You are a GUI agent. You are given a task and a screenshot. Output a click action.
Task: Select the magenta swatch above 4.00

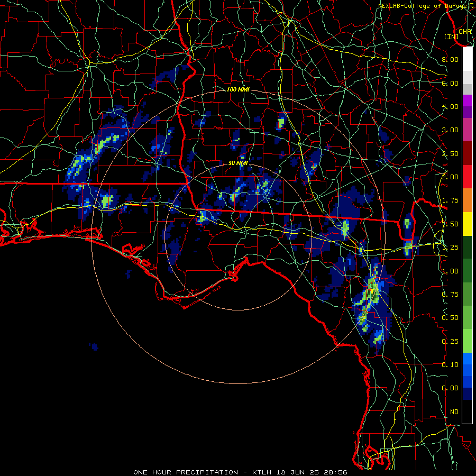pos(467,100)
